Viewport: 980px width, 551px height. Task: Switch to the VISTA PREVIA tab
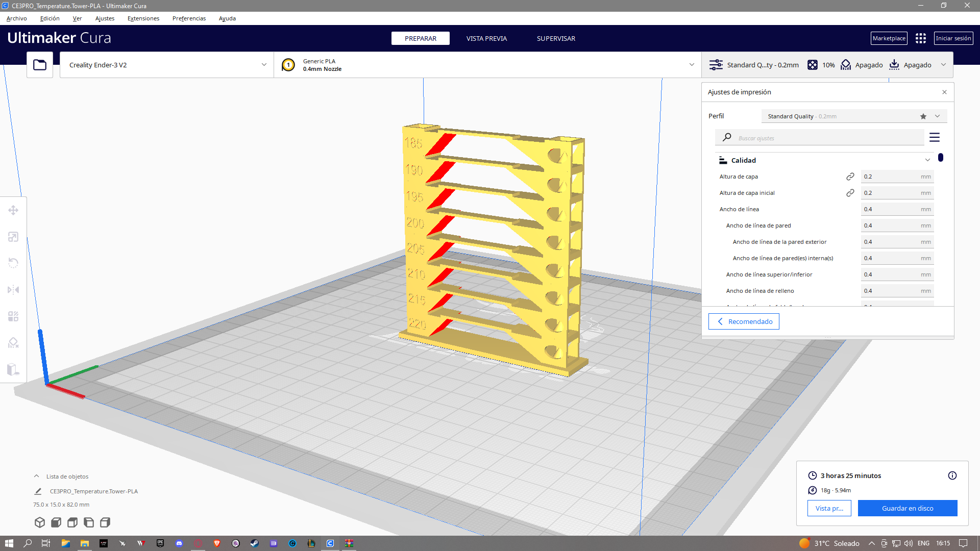(486, 38)
